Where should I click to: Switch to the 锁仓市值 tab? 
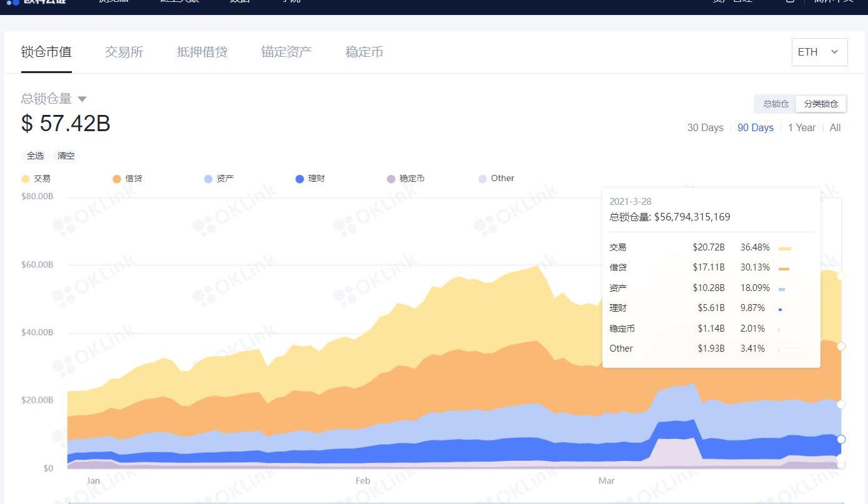(46, 52)
